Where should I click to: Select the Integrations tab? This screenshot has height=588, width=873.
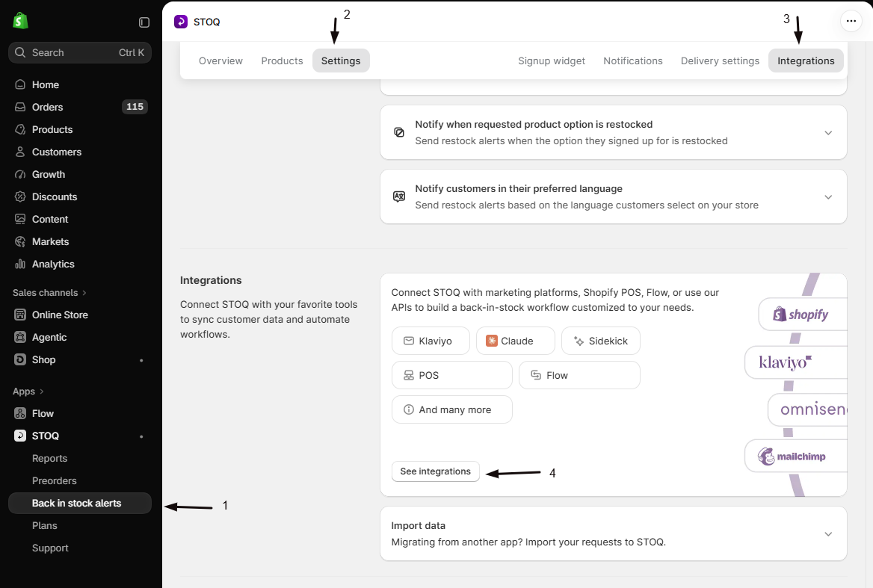806,61
